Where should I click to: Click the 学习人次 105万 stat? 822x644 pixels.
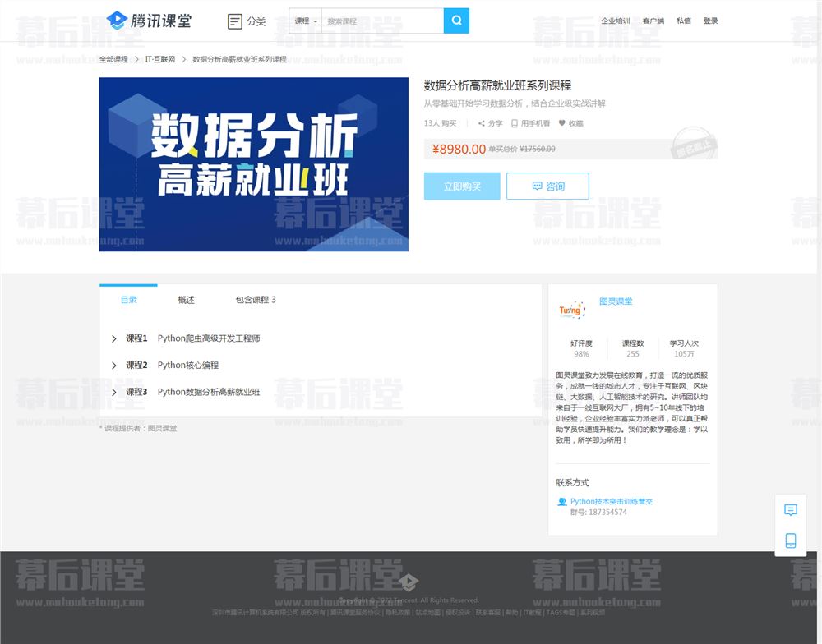point(684,348)
